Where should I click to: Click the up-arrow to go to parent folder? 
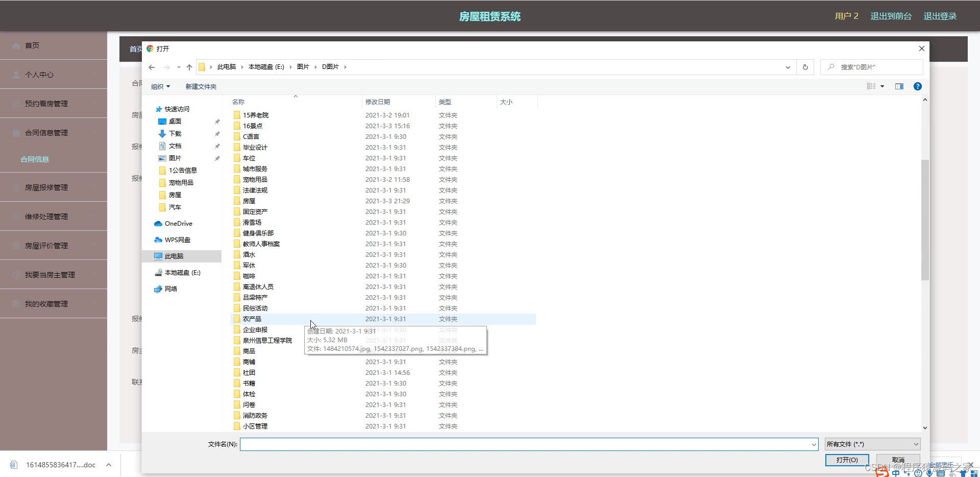(189, 67)
